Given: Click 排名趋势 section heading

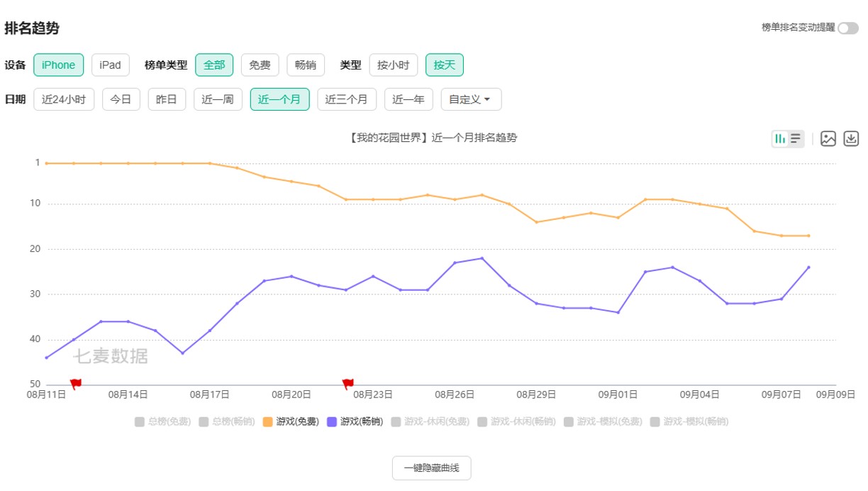Looking at the screenshot, I should pyautogui.click(x=32, y=28).
